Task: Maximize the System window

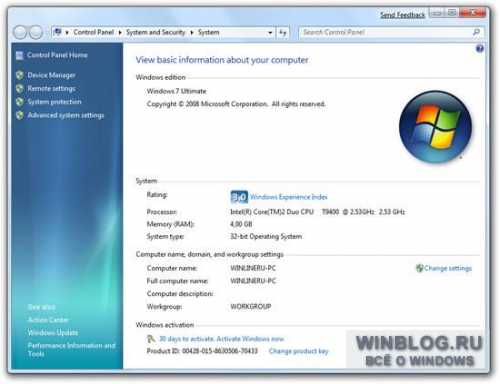Action: coord(451,13)
